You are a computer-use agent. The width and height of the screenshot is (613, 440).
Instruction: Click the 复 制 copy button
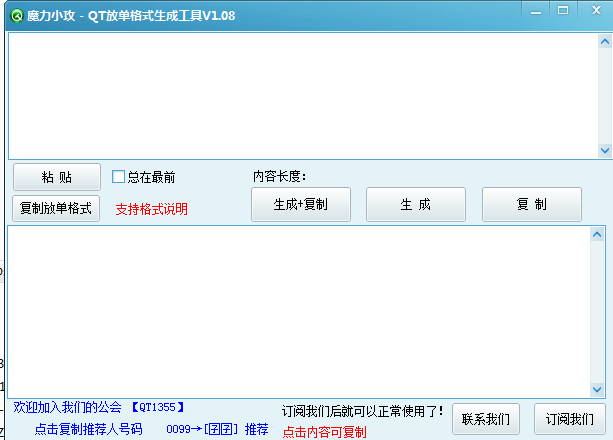532,205
